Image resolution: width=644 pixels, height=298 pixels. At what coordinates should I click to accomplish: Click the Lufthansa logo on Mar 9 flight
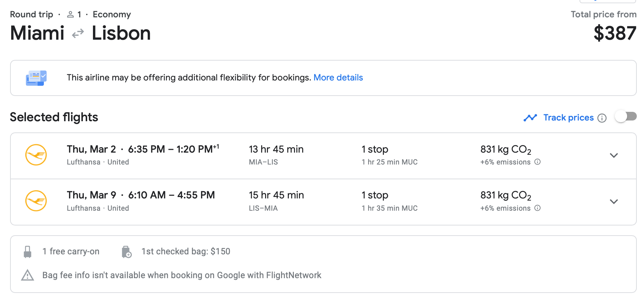(36, 201)
